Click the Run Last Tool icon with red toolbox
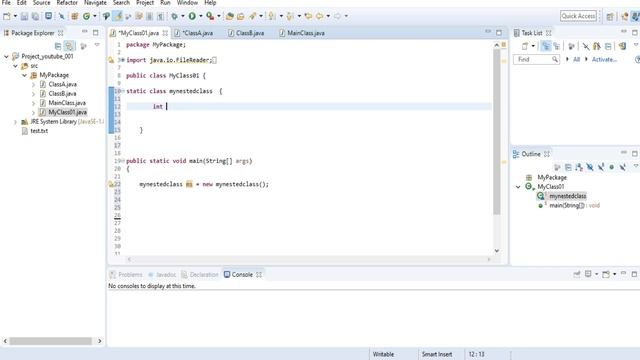The width and height of the screenshot is (640, 360). click(210, 16)
